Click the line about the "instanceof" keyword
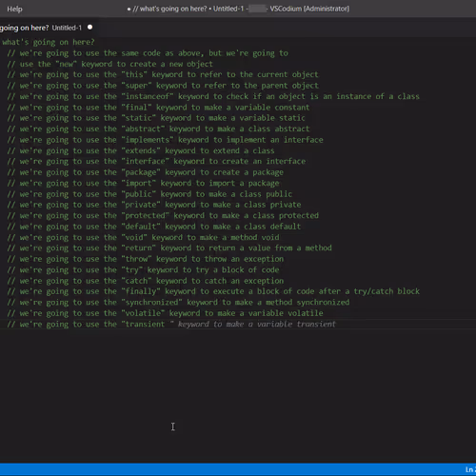 pyautogui.click(x=213, y=96)
